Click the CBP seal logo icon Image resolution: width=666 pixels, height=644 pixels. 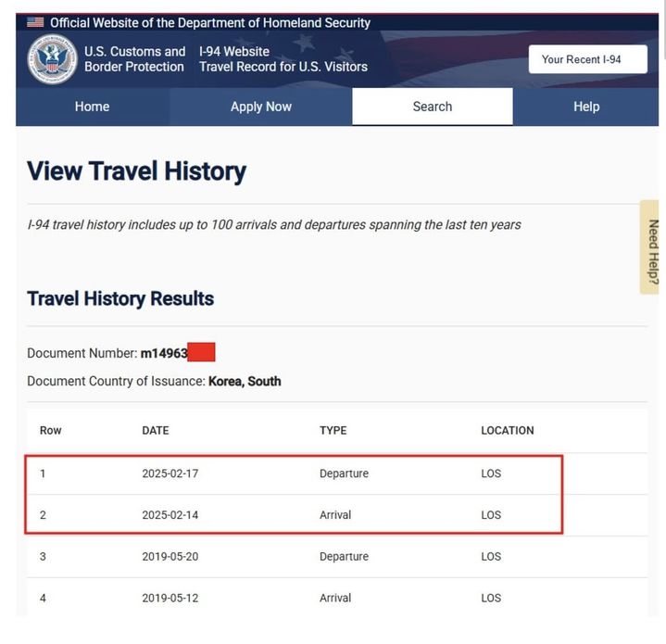pos(52,59)
